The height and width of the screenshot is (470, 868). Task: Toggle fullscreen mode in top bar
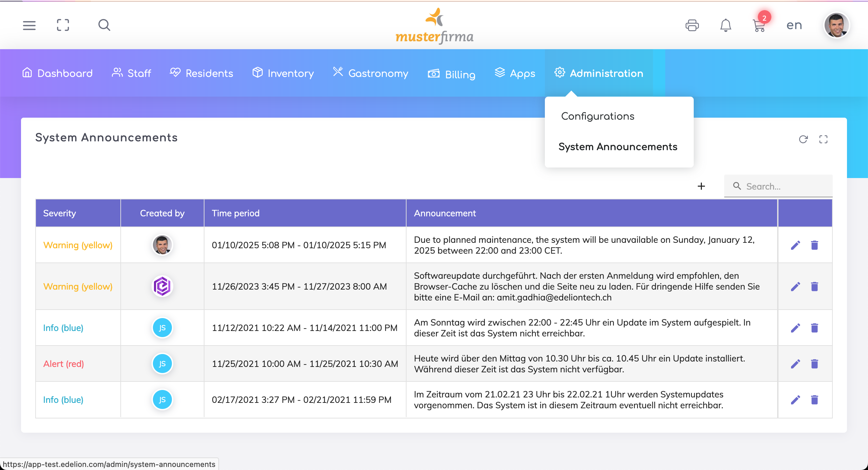[63, 25]
